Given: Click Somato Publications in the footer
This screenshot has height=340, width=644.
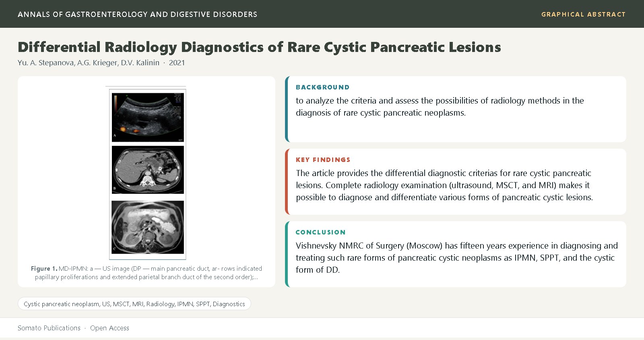Looking at the screenshot, I should click(49, 328).
